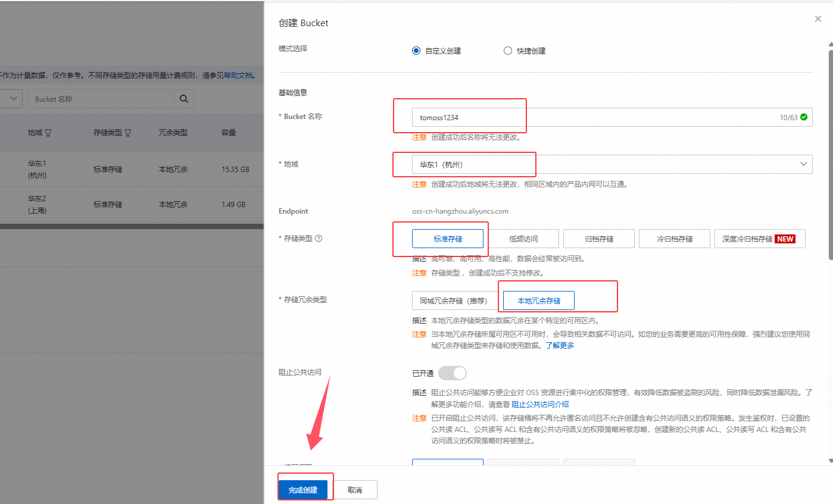This screenshot has height=504, width=833.
Task: Click the Bucket 名称 search field
Action: (101, 99)
